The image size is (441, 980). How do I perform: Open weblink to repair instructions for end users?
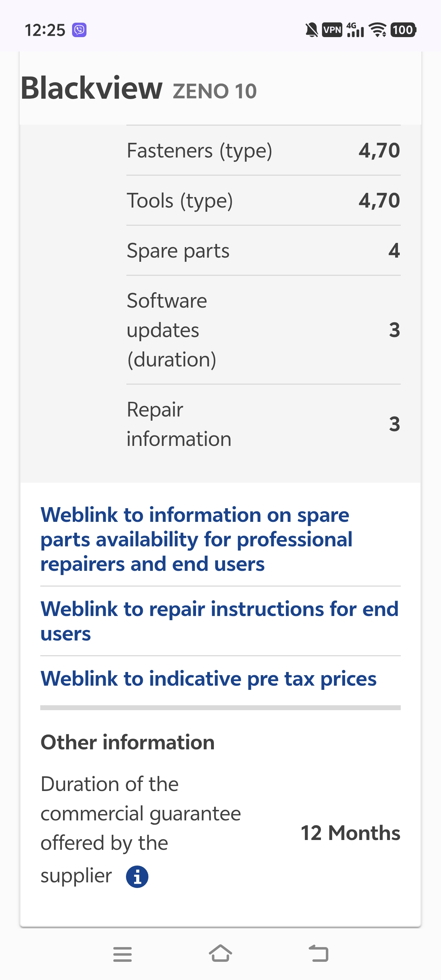[x=219, y=621]
